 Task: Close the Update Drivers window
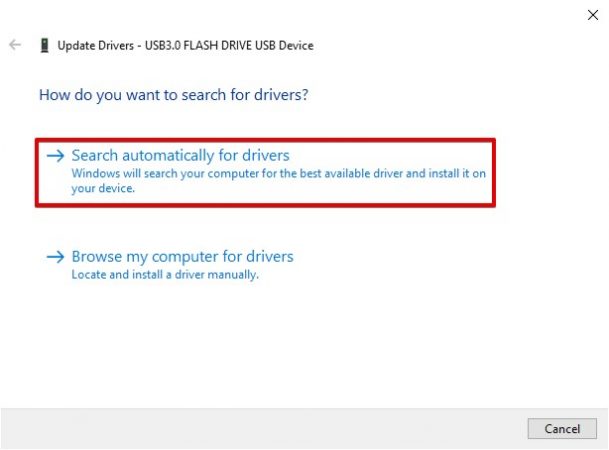[593, 15]
